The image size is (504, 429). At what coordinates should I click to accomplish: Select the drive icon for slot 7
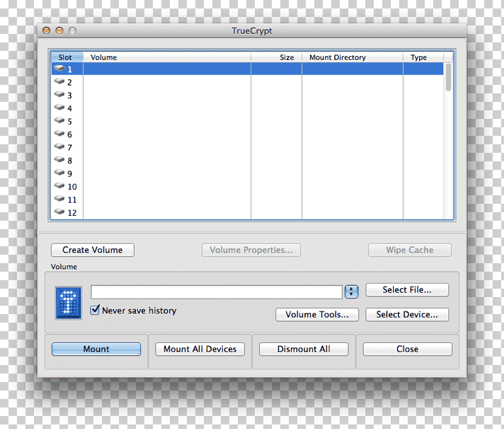[59, 147]
